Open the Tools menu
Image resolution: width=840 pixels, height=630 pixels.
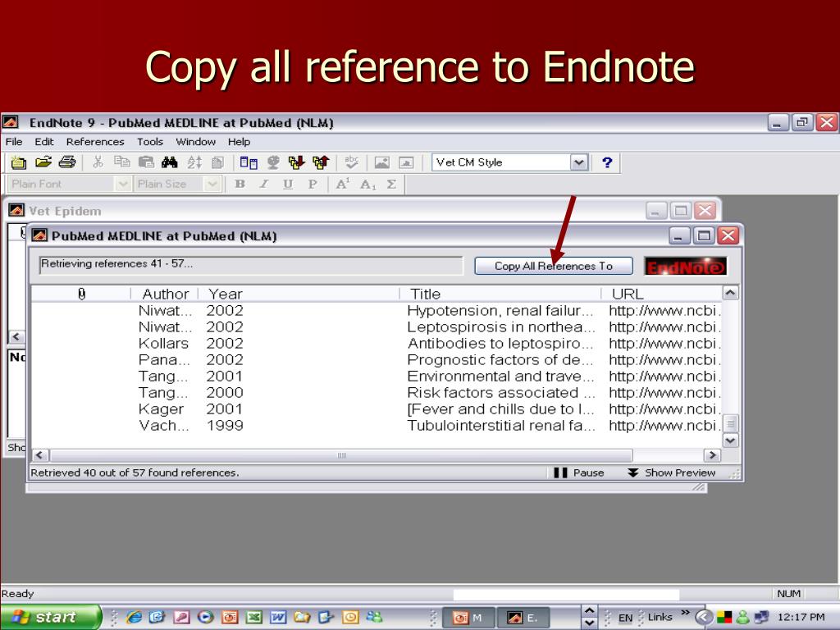coord(149,141)
